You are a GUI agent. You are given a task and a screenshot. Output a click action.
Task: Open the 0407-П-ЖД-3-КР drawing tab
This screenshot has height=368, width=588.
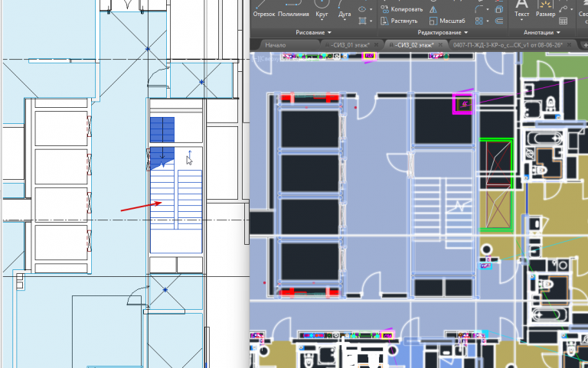pyautogui.click(x=508, y=45)
